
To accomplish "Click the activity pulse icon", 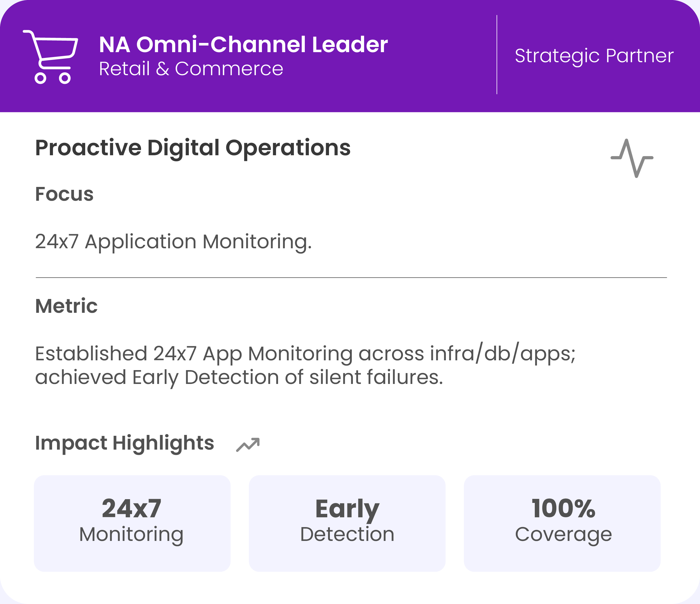I will [x=632, y=158].
